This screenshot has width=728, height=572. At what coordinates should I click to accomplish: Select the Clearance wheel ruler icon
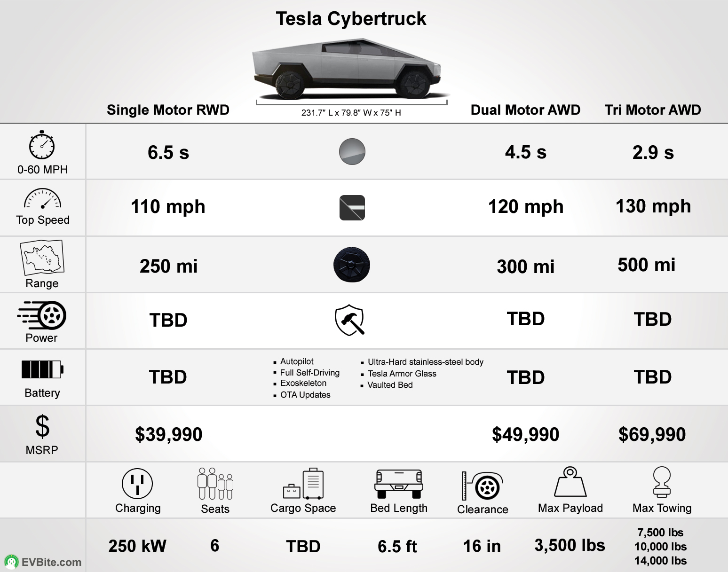[483, 486]
